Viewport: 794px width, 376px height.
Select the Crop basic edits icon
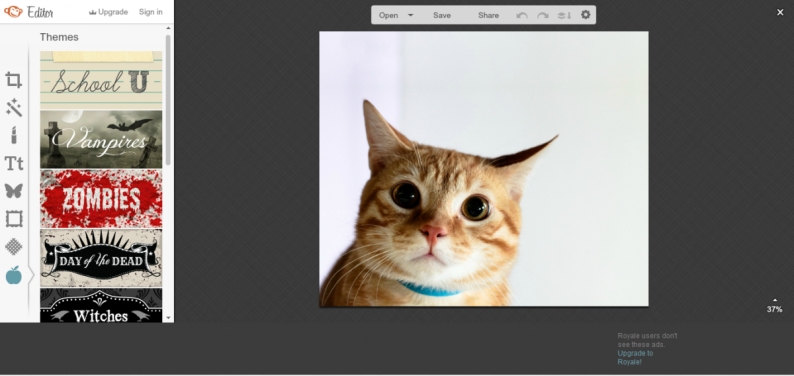click(14, 80)
